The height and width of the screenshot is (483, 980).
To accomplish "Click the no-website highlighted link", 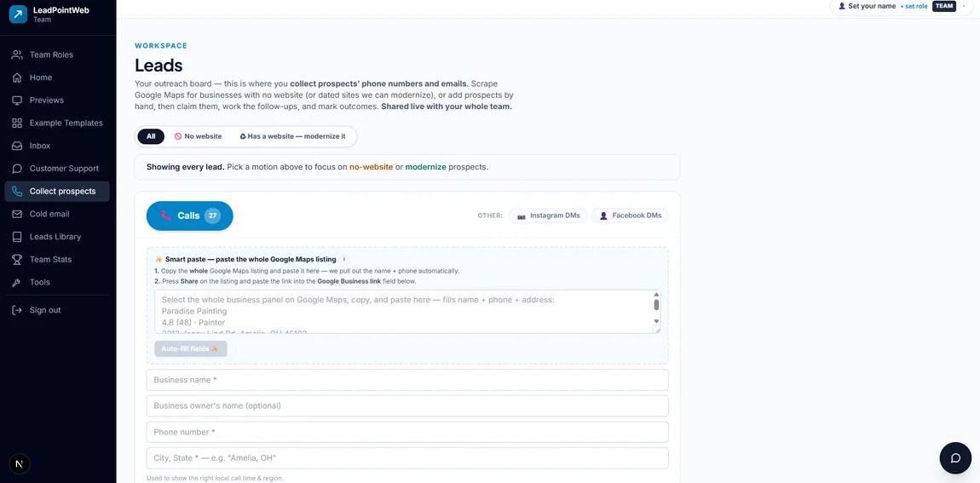I will pyautogui.click(x=372, y=168).
